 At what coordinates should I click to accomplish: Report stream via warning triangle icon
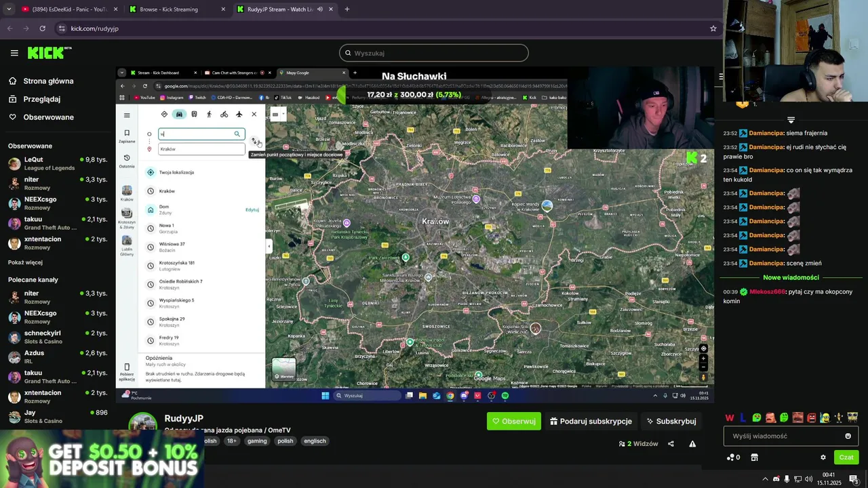(692, 444)
